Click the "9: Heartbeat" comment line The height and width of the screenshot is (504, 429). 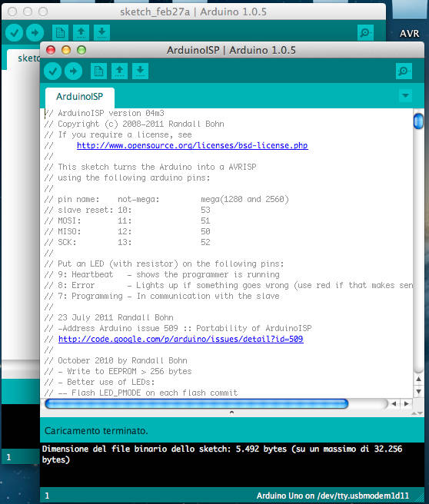point(162,274)
